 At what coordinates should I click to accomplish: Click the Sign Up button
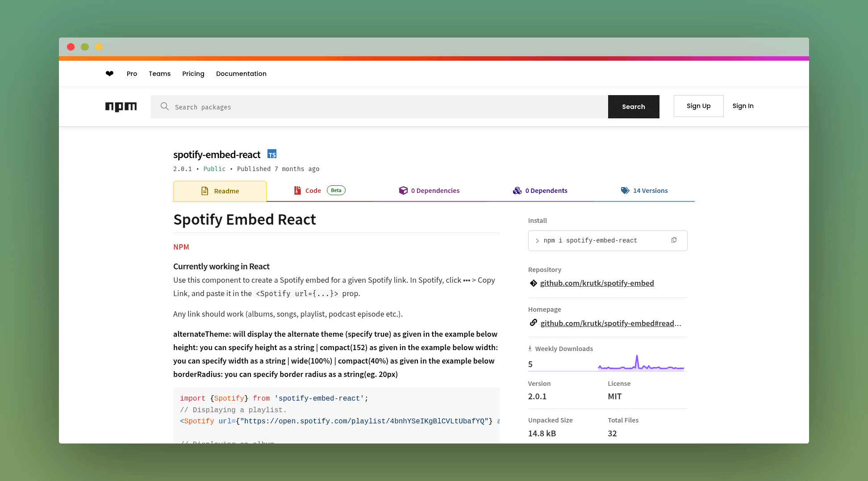(698, 106)
